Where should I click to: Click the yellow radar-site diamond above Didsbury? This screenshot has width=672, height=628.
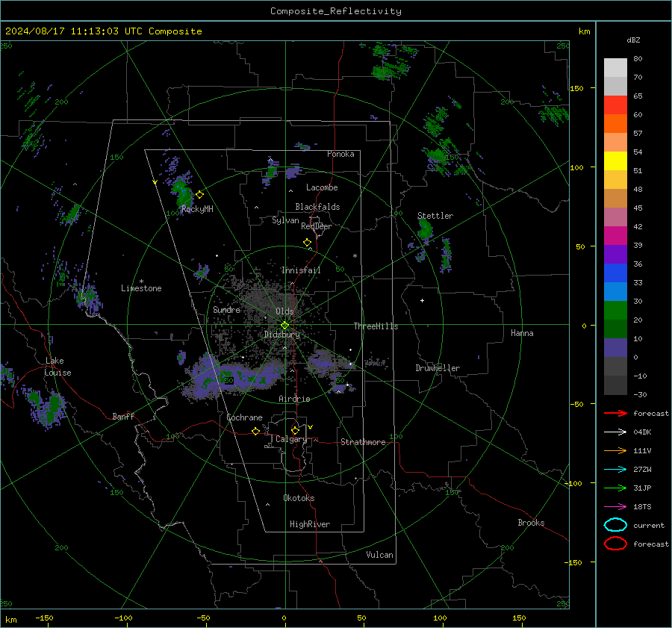pos(285,326)
